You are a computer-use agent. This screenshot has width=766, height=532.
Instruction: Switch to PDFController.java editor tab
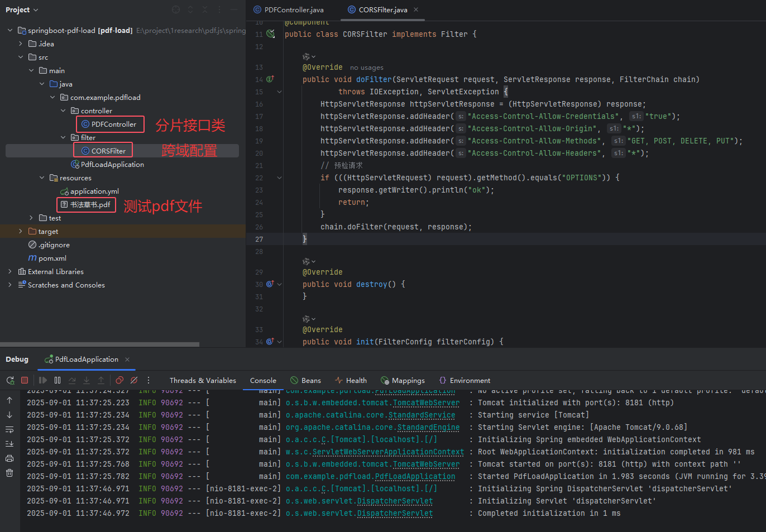pyautogui.click(x=288, y=9)
